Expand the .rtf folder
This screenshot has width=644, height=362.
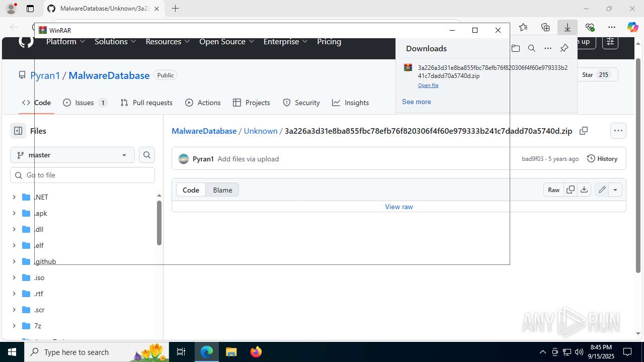click(14, 294)
